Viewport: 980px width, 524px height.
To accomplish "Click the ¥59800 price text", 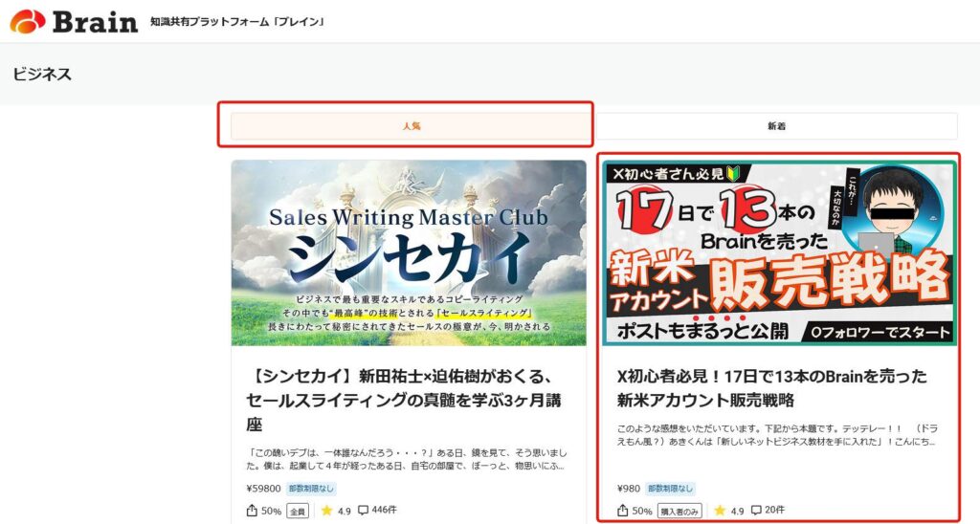I will click(x=263, y=489).
